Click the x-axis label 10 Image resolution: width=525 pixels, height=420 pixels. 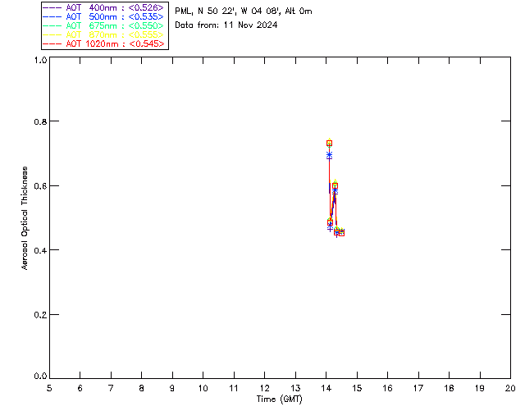coord(203,389)
